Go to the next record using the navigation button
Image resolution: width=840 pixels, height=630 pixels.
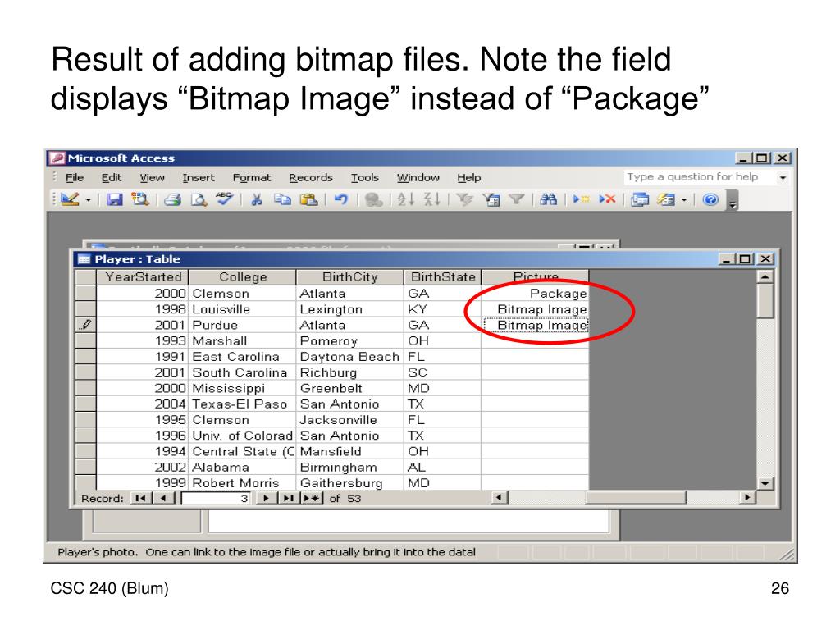pyautogui.click(x=265, y=498)
